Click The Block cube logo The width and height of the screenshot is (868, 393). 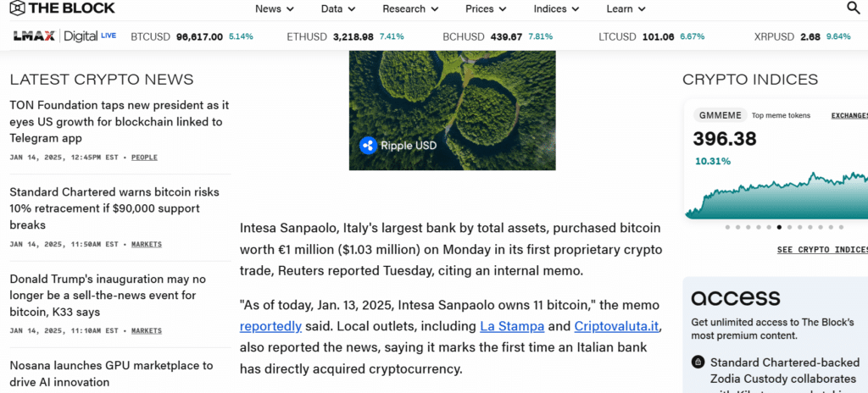[18, 8]
